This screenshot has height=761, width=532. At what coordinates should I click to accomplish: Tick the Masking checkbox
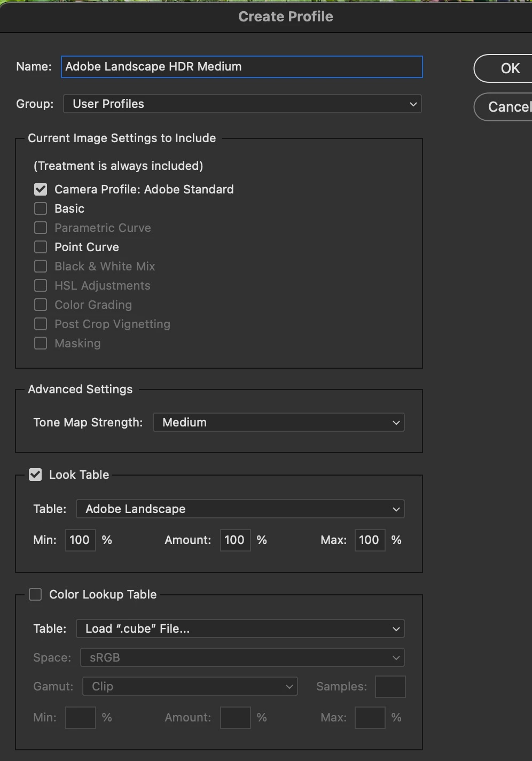click(41, 343)
